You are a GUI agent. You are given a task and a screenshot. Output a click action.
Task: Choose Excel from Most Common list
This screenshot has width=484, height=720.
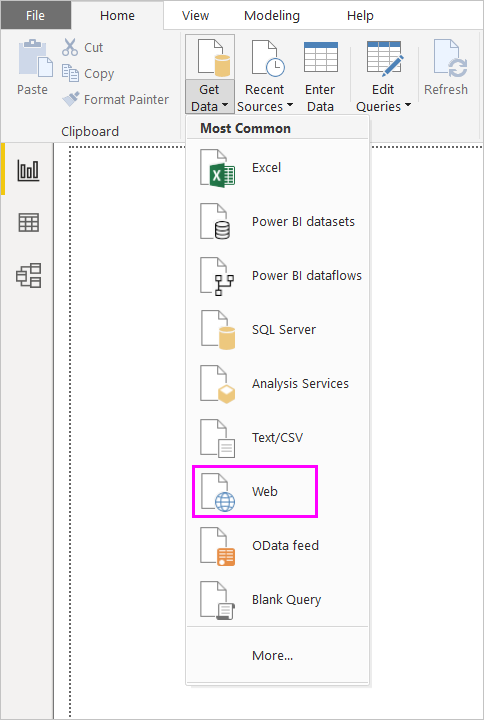coord(277,168)
